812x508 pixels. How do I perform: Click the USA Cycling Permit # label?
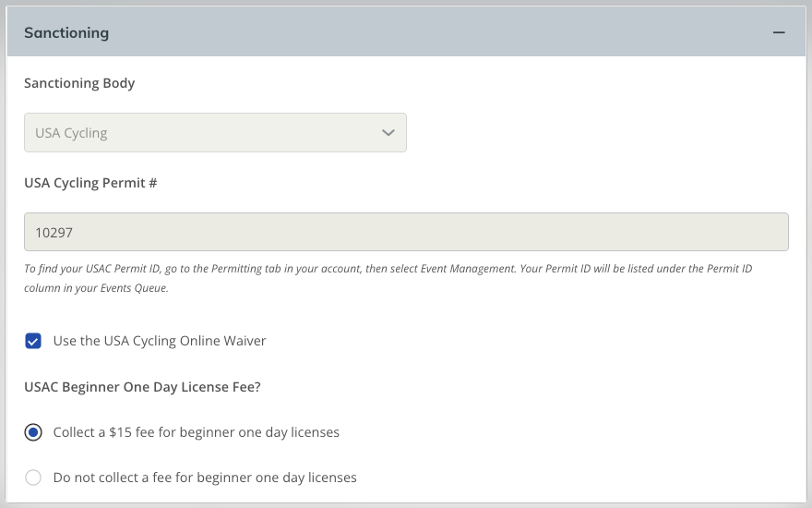[90, 183]
